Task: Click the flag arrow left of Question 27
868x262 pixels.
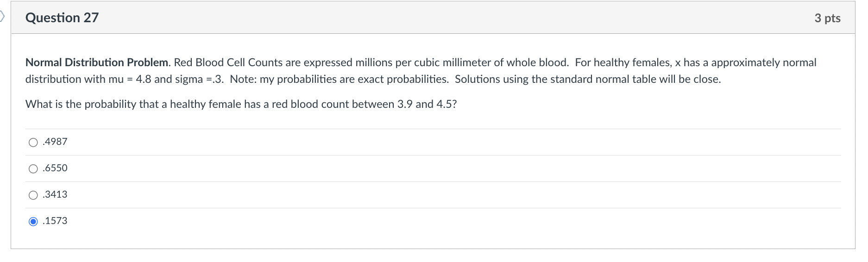Action: click(x=2, y=17)
